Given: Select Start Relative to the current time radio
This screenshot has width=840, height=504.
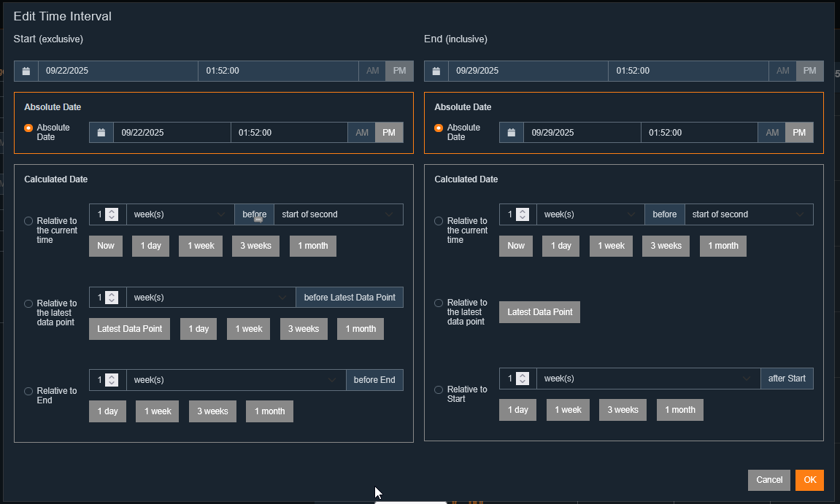Looking at the screenshot, I should tap(28, 221).
